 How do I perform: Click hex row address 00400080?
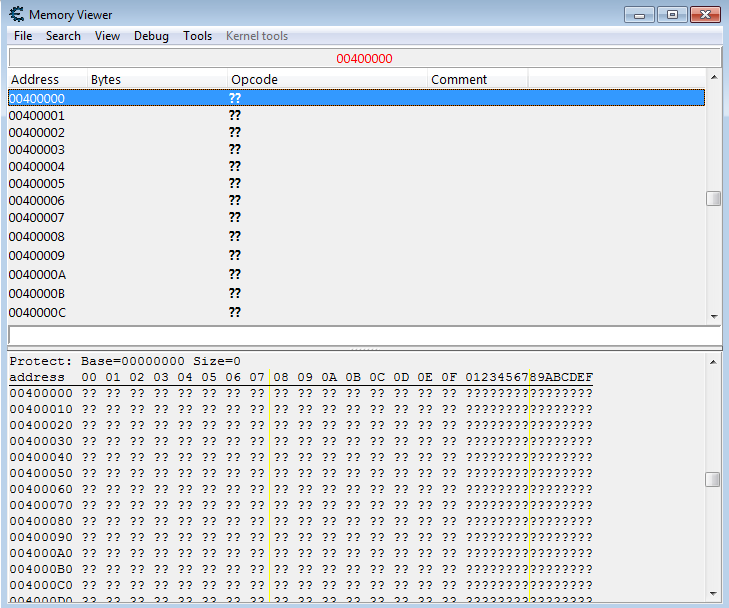point(41,521)
